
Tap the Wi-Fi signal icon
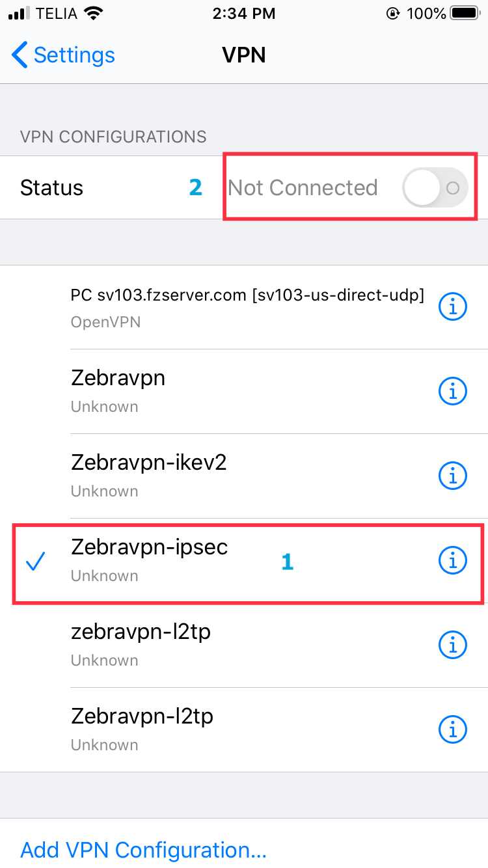(94, 14)
